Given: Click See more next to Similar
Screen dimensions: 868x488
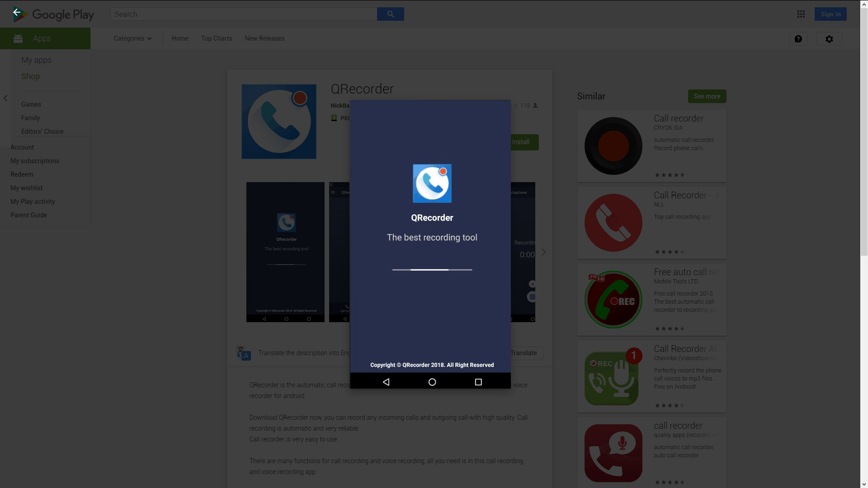Looking at the screenshot, I should 707,96.
